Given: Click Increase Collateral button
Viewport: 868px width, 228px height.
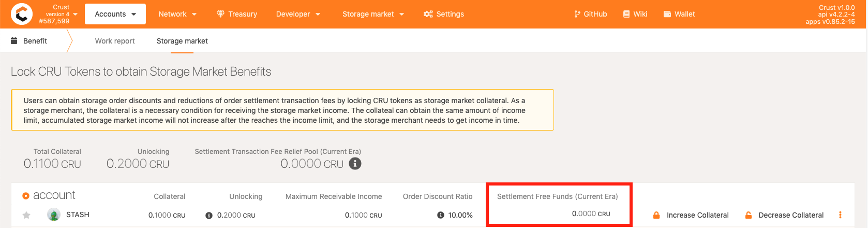Looking at the screenshot, I should 691,215.
